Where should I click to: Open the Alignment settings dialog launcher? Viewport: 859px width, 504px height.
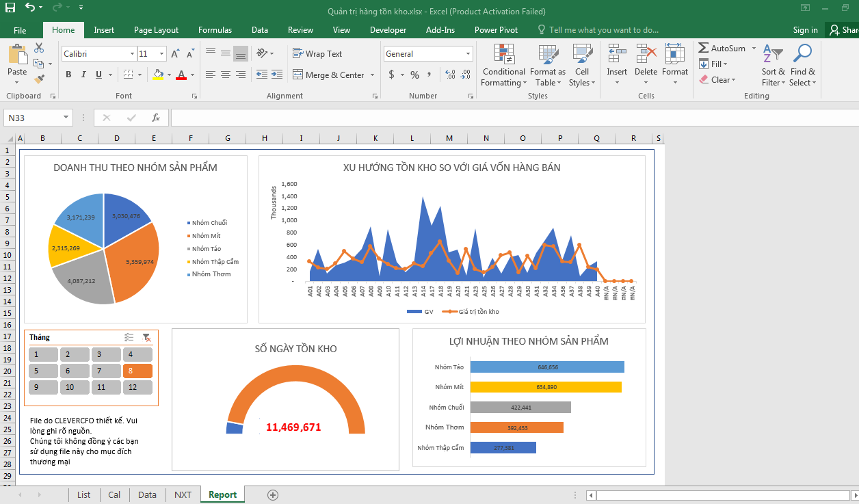pyautogui.click(x=375, y=96)
